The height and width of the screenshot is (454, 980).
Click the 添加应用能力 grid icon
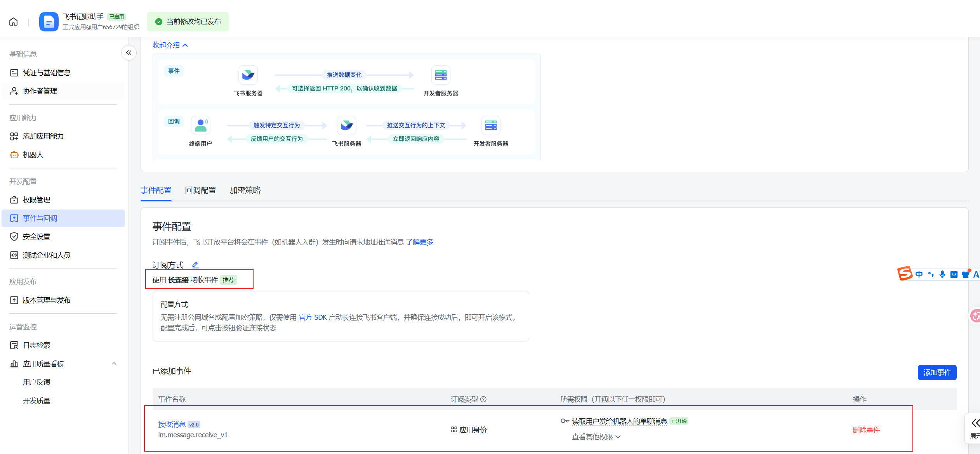14,136
